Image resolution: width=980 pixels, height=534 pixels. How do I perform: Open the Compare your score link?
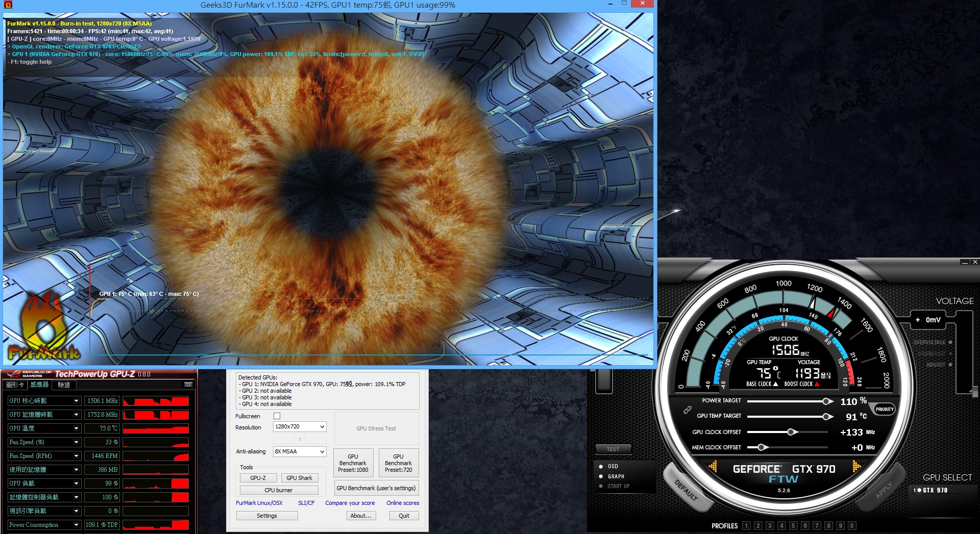[350, 503]
